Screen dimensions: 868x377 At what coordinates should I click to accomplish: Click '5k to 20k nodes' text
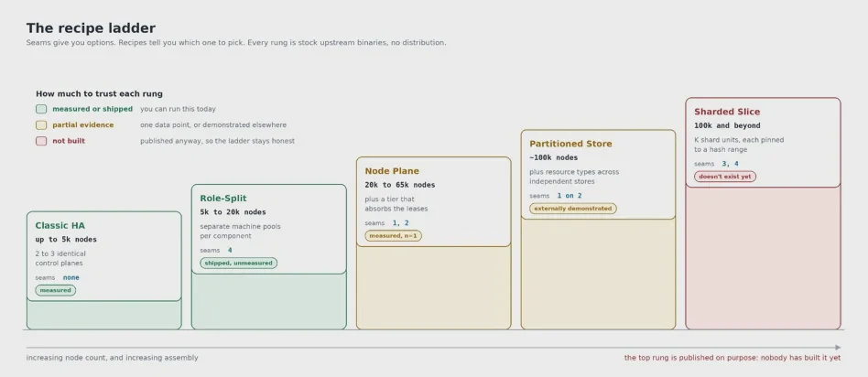pyautogui.click(x=233, y=212)
